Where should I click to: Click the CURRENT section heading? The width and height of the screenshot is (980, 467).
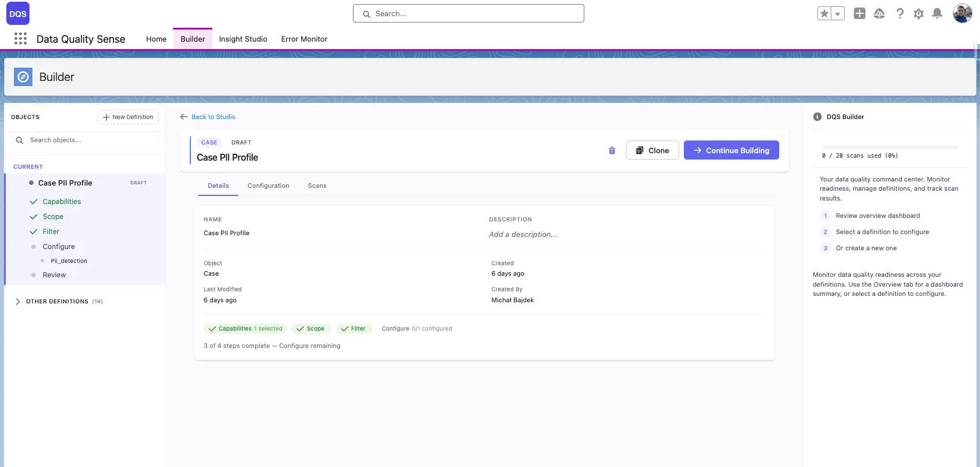tap(28, 166)
